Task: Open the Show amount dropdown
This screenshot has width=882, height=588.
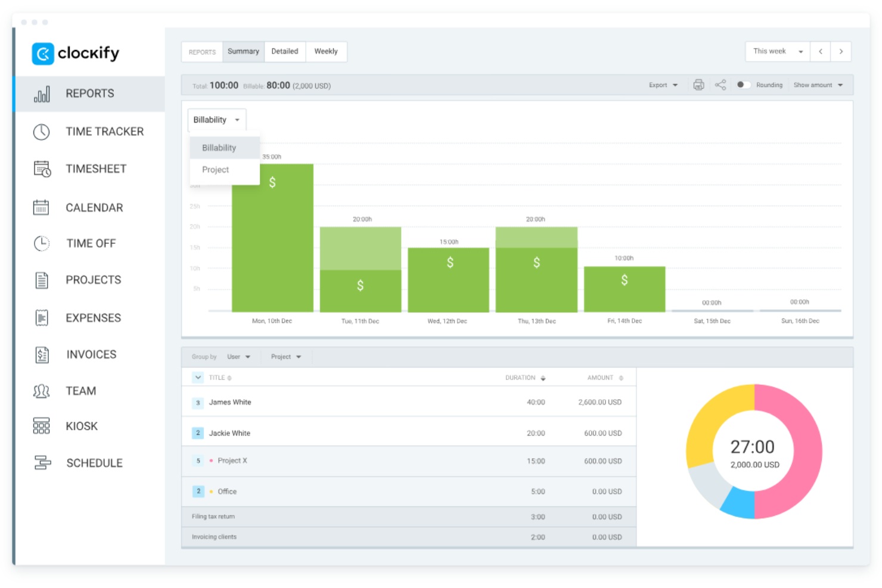Action: coord(818,85)
